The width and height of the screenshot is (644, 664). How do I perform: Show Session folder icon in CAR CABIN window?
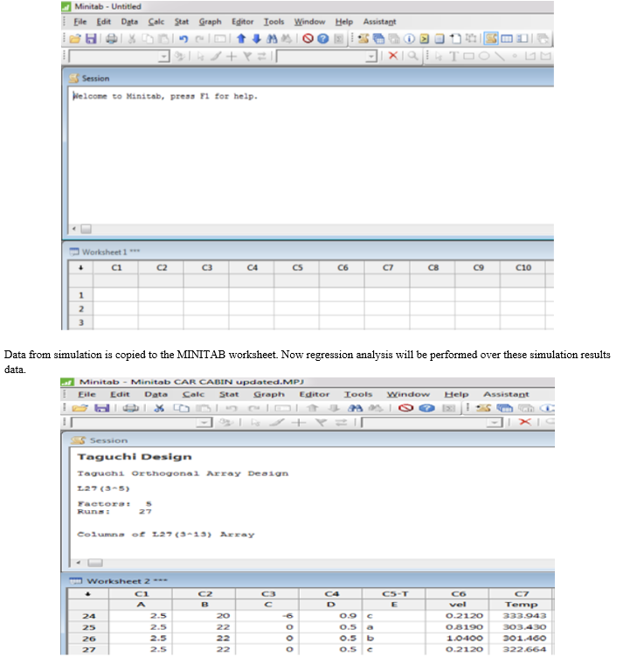[483, 408]
